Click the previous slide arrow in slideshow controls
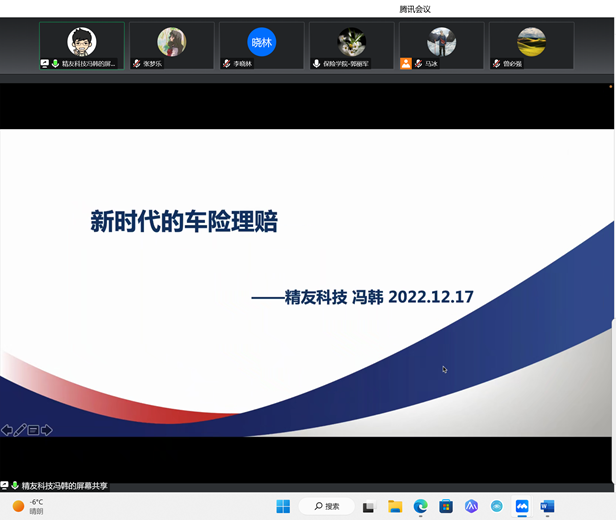The image size is (616, 520). pos(7,430)
